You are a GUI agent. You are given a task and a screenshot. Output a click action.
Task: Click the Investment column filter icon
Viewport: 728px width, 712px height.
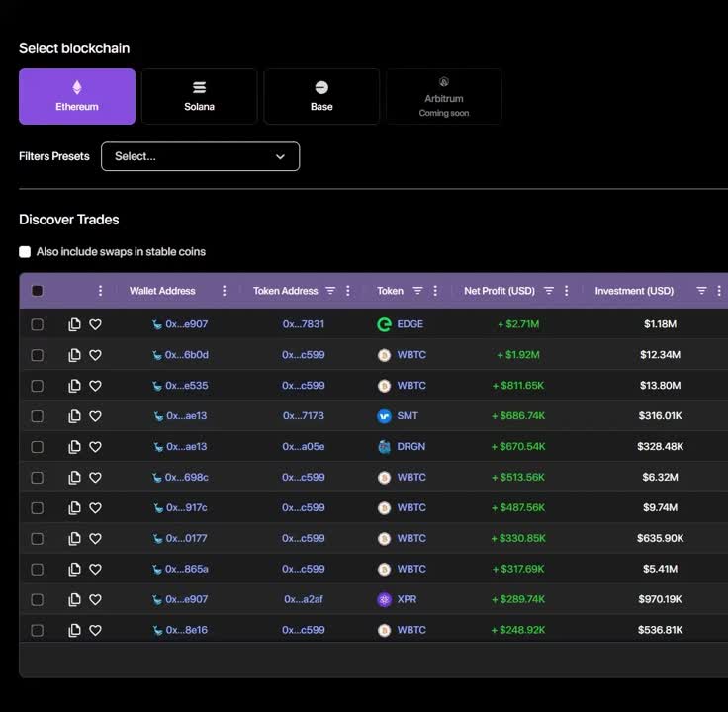(x=701, y=291)
